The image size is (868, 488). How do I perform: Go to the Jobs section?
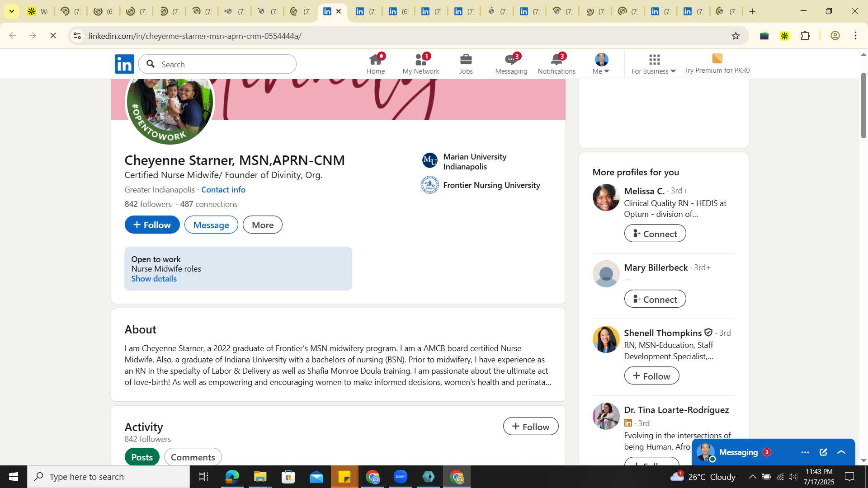[466, 64]
